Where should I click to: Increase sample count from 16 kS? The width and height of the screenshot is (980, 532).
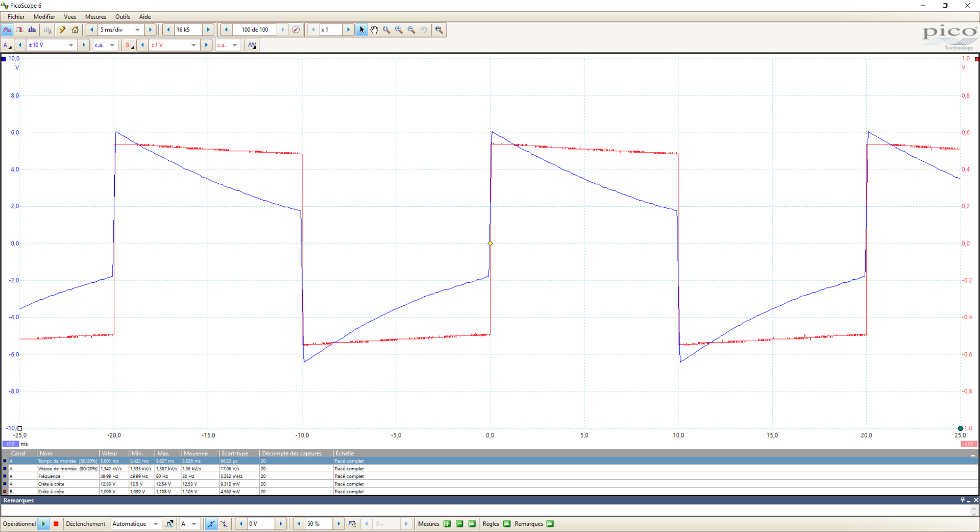[x=208, y=30]
